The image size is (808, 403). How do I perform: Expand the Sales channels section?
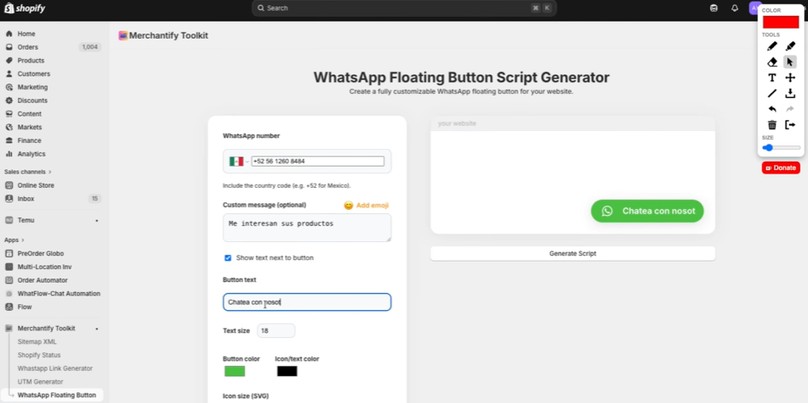tap(28, 172)
